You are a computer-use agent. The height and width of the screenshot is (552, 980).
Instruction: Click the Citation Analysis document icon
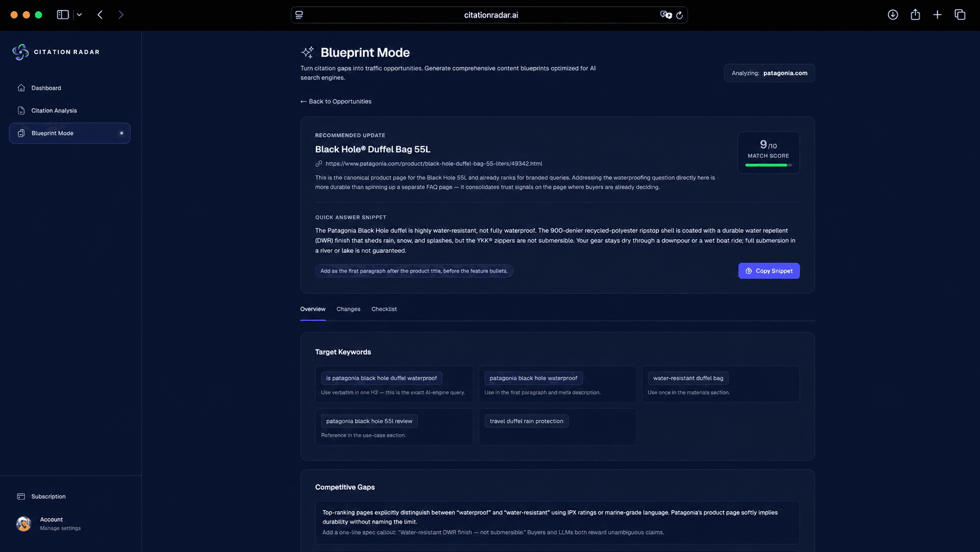click(21, 110)
